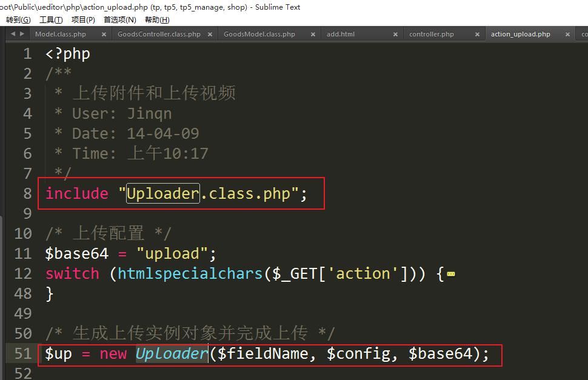Switch to the GoodsController.class.php tab

(x=159, y=35)
